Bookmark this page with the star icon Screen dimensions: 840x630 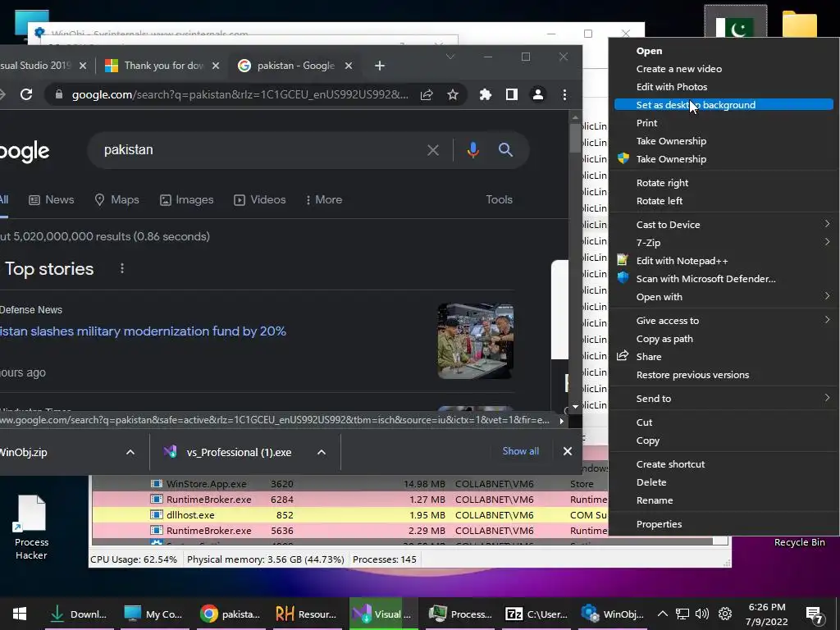pyautogui.click(x=453, y=95)
